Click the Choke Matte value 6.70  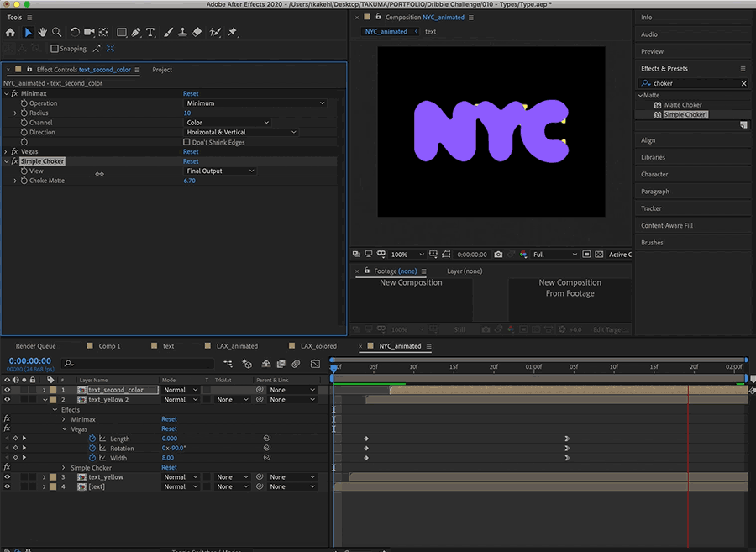(190, 181)
